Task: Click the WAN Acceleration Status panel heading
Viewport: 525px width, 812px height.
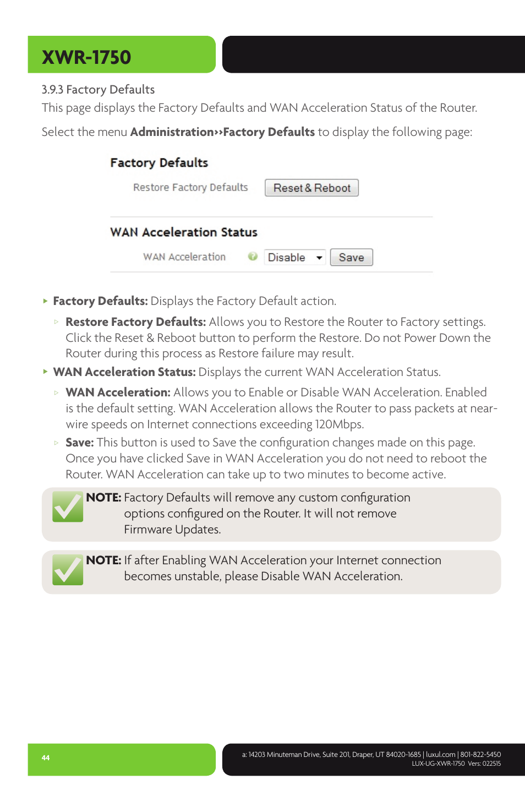Action: [184, 232]
